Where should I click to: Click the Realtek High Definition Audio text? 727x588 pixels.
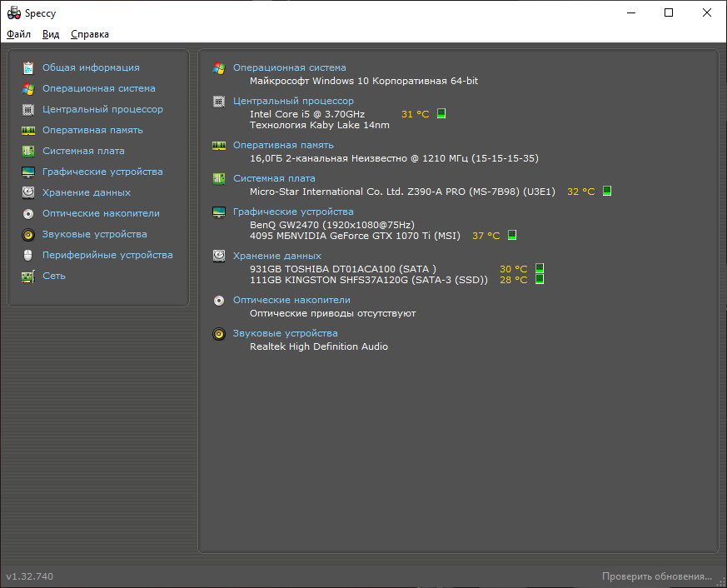click(318, 346)
